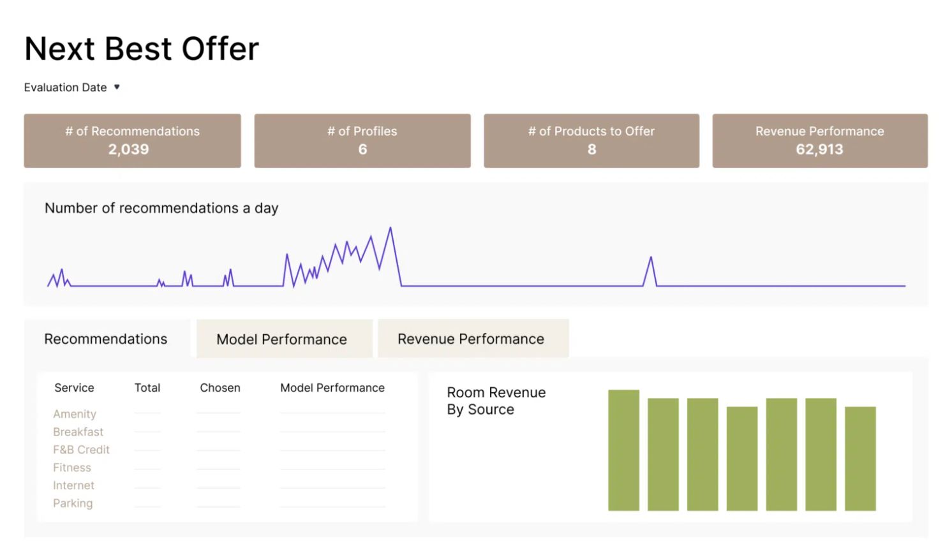Sort by the Total column header
952x560 pixels.
click(x=147, y=388)
